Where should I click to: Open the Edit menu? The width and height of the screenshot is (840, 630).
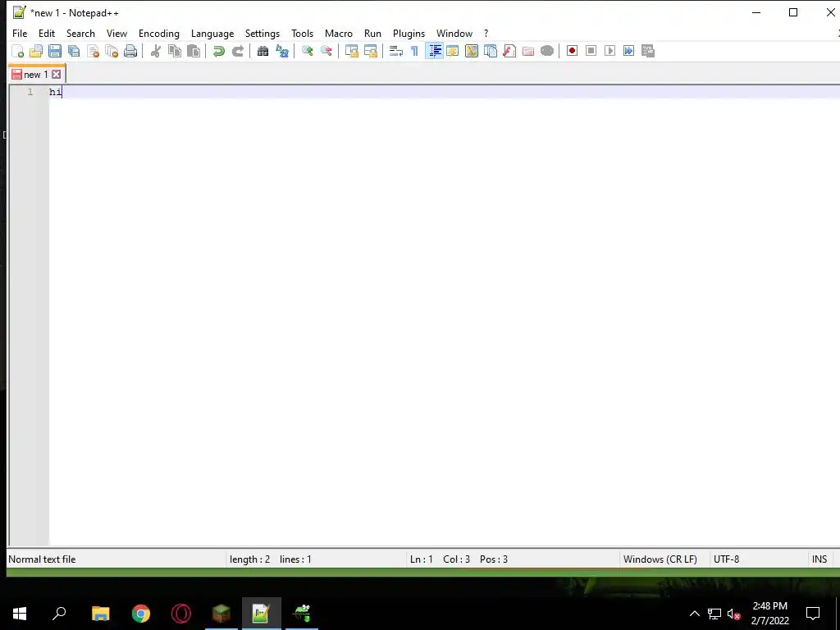tap(47, 33)
